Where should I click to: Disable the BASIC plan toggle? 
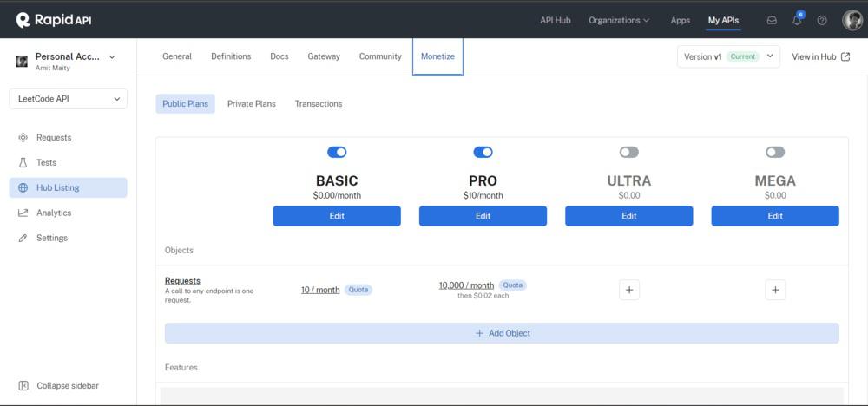point(337,152)
